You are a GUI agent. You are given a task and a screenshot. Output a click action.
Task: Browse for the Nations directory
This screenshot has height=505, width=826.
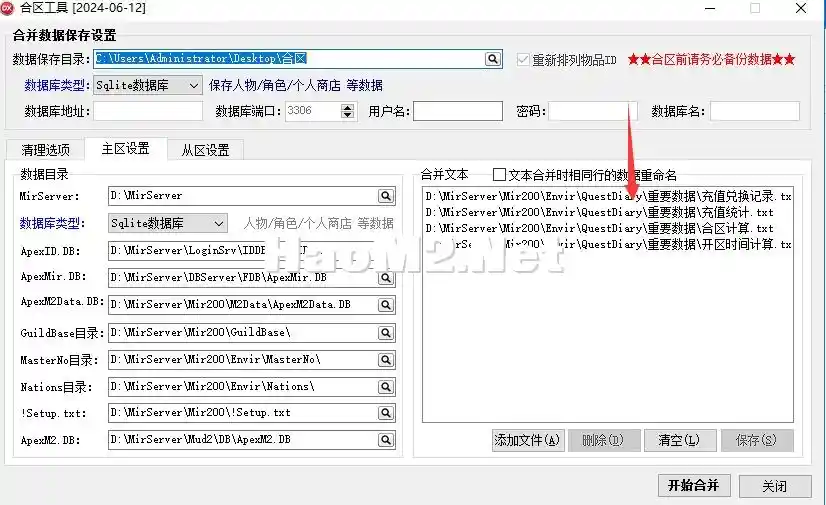click(386, 387)
